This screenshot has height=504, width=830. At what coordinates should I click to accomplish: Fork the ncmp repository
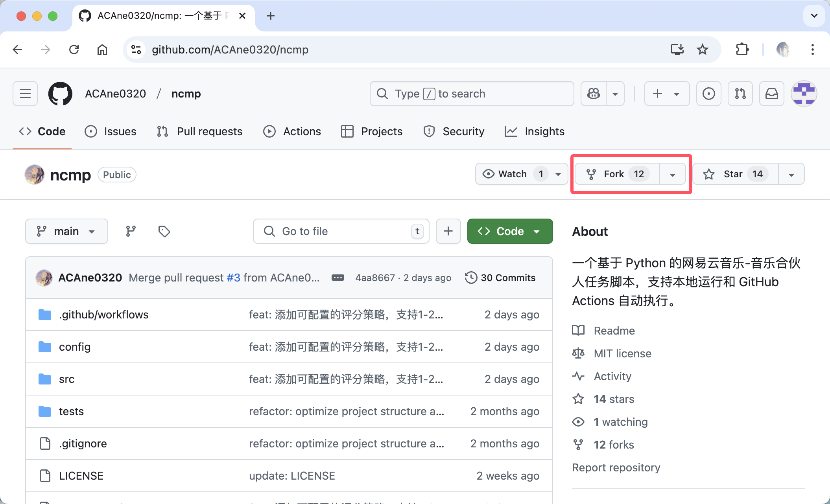[618, 174]
